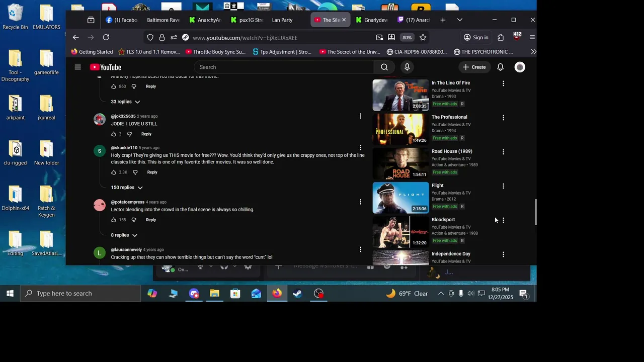
Task: Open Firefox tracking protection shield
Action: [x=150, y=37]
